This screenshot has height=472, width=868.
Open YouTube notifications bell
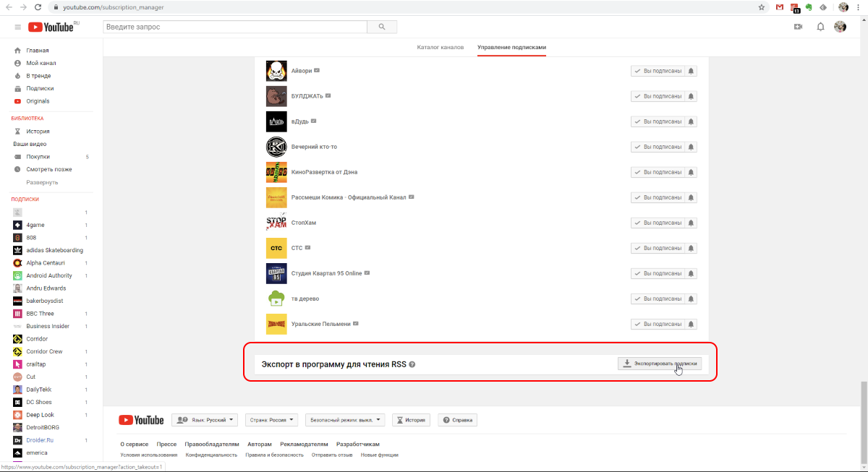(x=820, y=26)
